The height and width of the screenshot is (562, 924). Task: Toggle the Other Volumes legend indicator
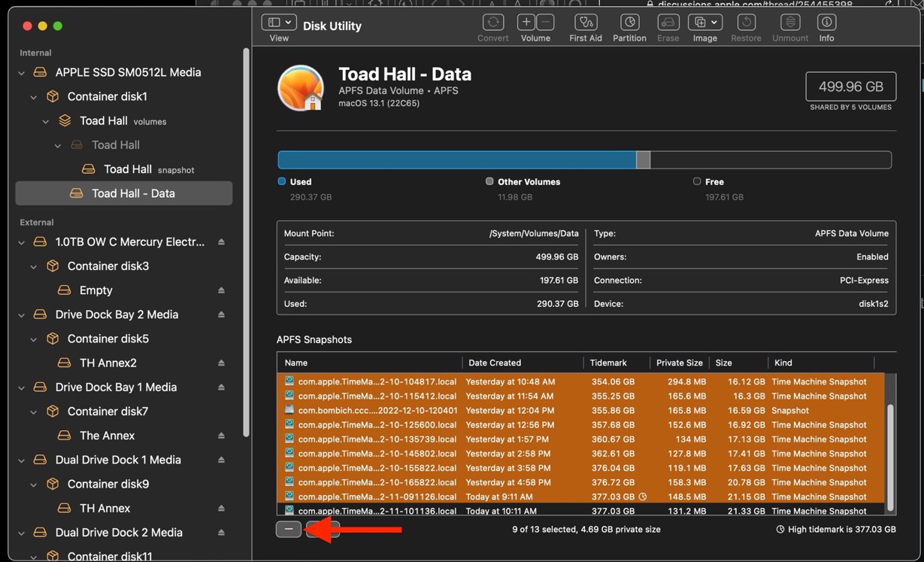489,181
